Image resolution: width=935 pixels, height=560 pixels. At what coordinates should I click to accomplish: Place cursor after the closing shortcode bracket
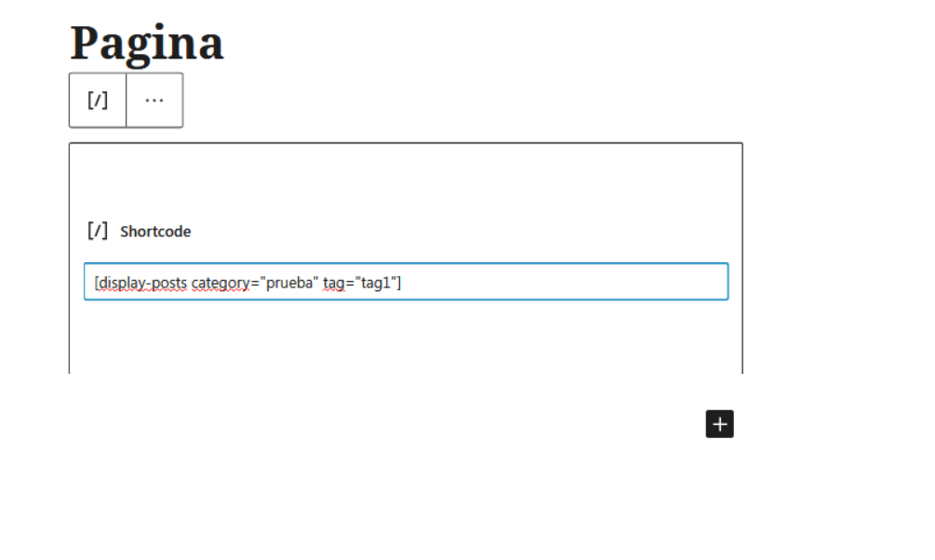point(402,283)
